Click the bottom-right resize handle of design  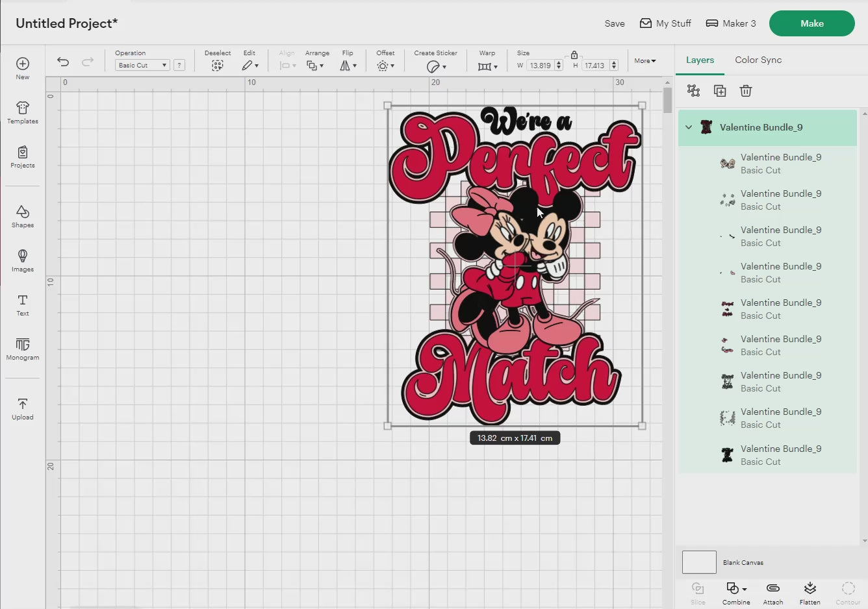pyautogui.click(x=642, y=426)
